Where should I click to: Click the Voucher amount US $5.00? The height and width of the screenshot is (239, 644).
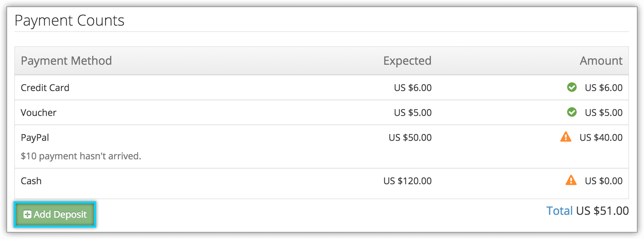[603, 113]
